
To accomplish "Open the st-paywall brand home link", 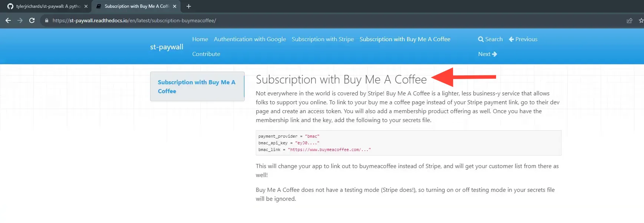I will click(166, 47).
